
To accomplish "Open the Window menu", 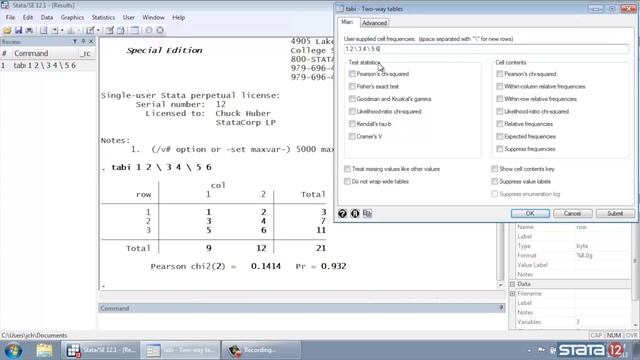I will pyautogui.click(x=153, y=18).
